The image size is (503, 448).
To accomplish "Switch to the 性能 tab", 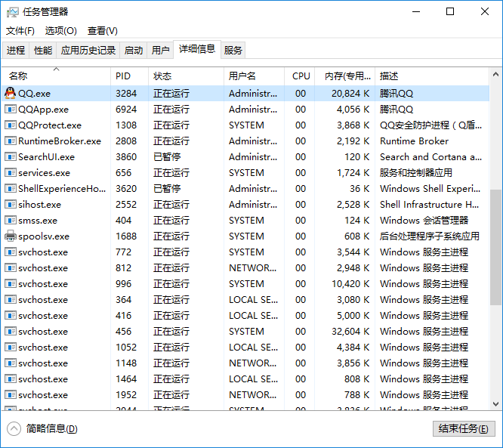I will pyautogui.click(x=43, y=51).
